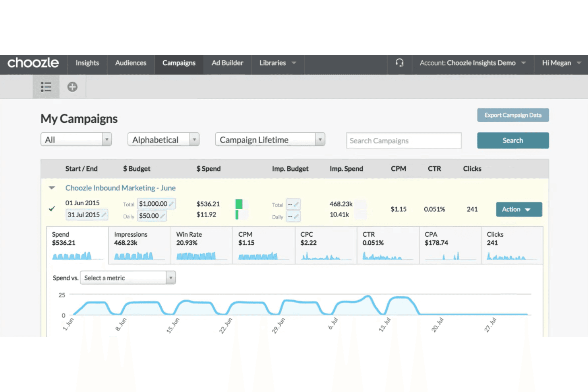This screenshot has width=588, height=392.
Task: Select the CPM $1.15 metric tile
Action: (264, 245)
